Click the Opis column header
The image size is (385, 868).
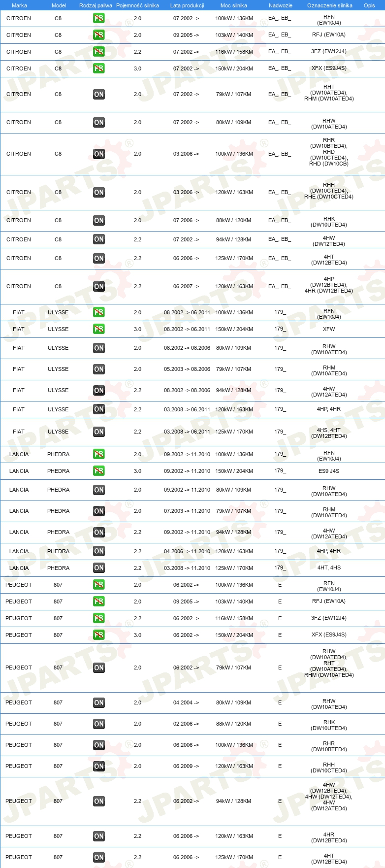pos(369,5)
